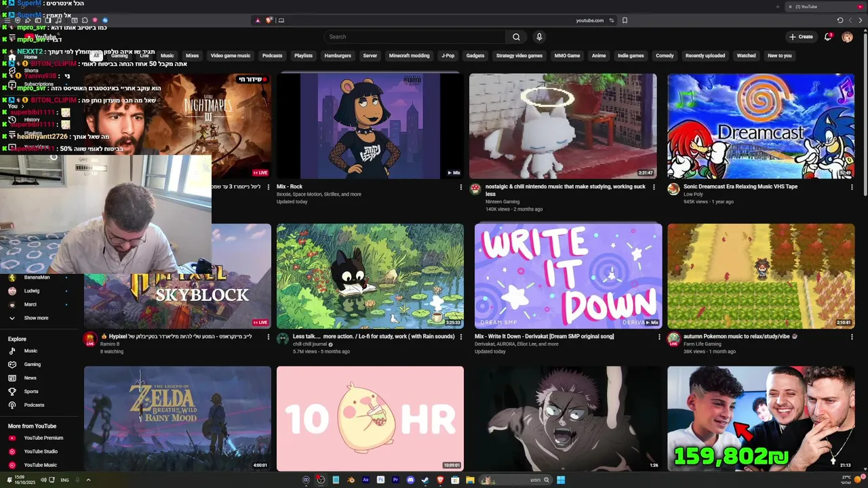868x488 pixels.
Task: Open the chill chill journal channel avatar
Action: 283,339
